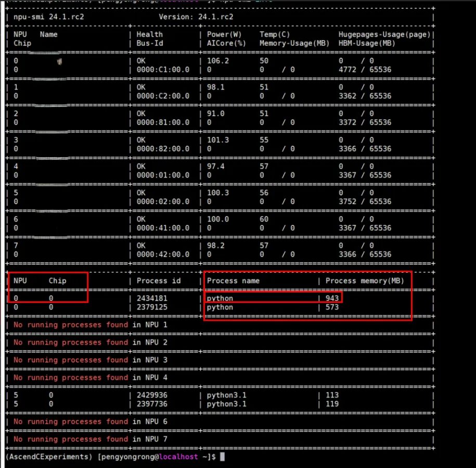
Task: Click process memory value 119
Action: tap(332, 404)
